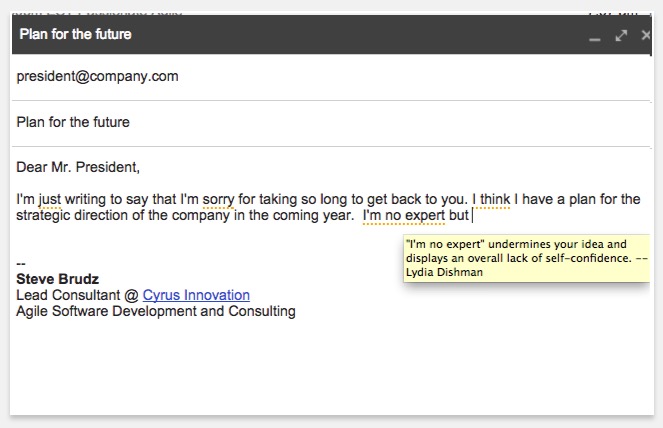Click the president@company.com recipient field
The image size is (663, 428).
[x=97, y=76]
